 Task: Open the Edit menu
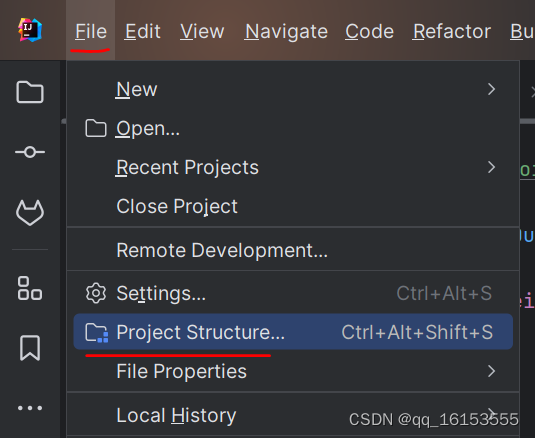tap(142, 31)
